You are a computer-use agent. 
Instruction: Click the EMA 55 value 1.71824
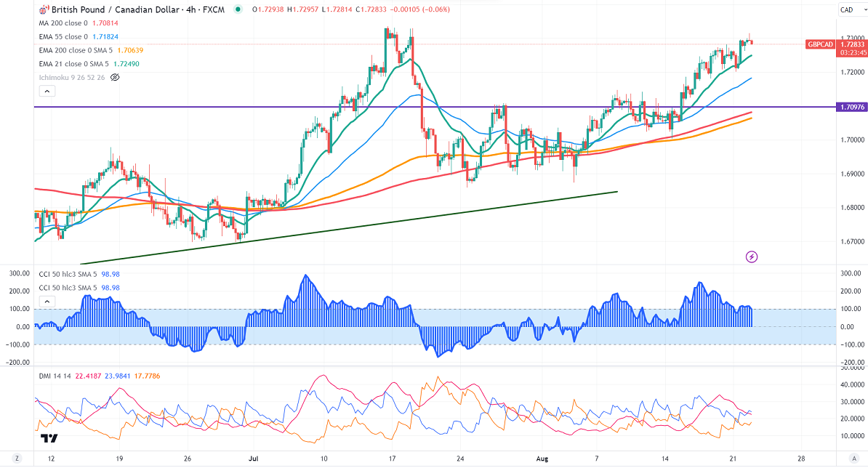[x=105, y=36]
